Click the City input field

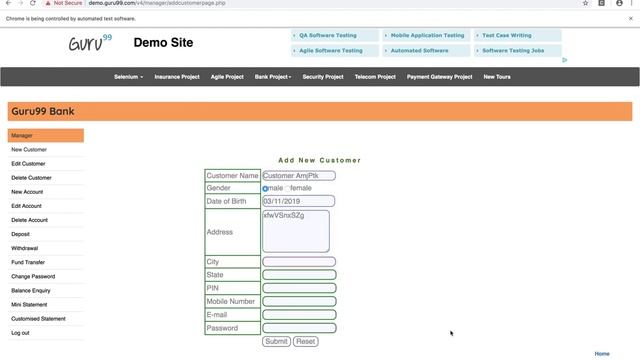(299, 262)
